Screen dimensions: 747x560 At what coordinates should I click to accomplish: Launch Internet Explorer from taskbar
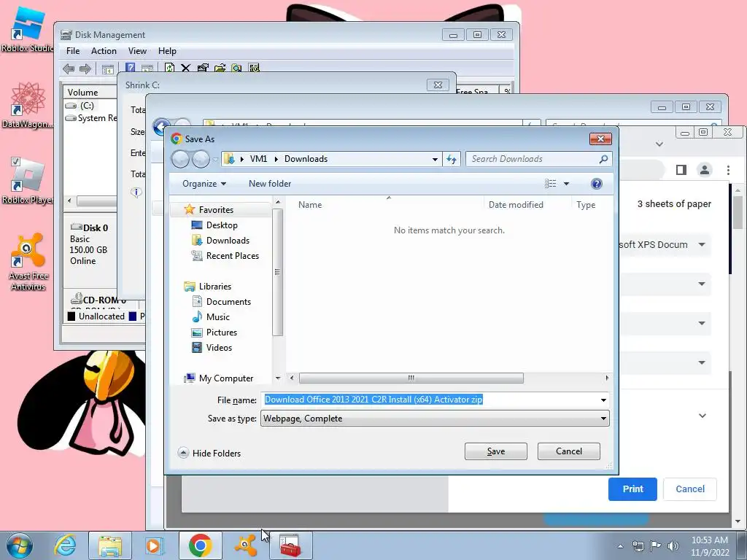[x=65, y=545]
